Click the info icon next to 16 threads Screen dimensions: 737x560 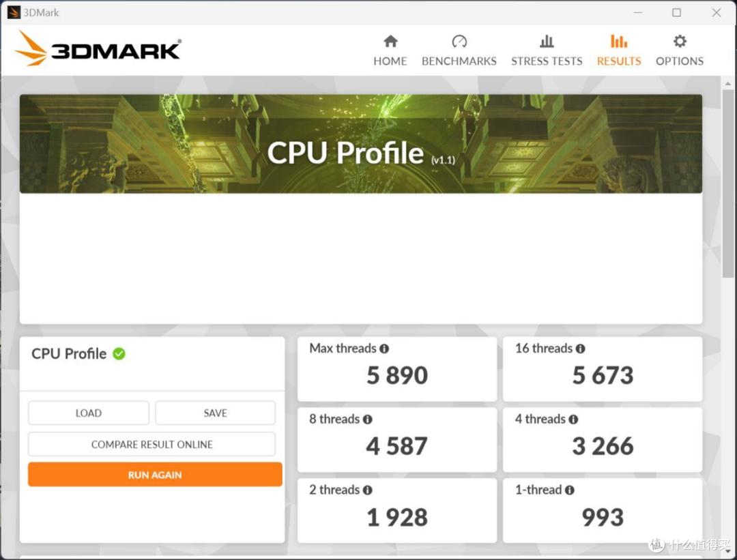581,349
